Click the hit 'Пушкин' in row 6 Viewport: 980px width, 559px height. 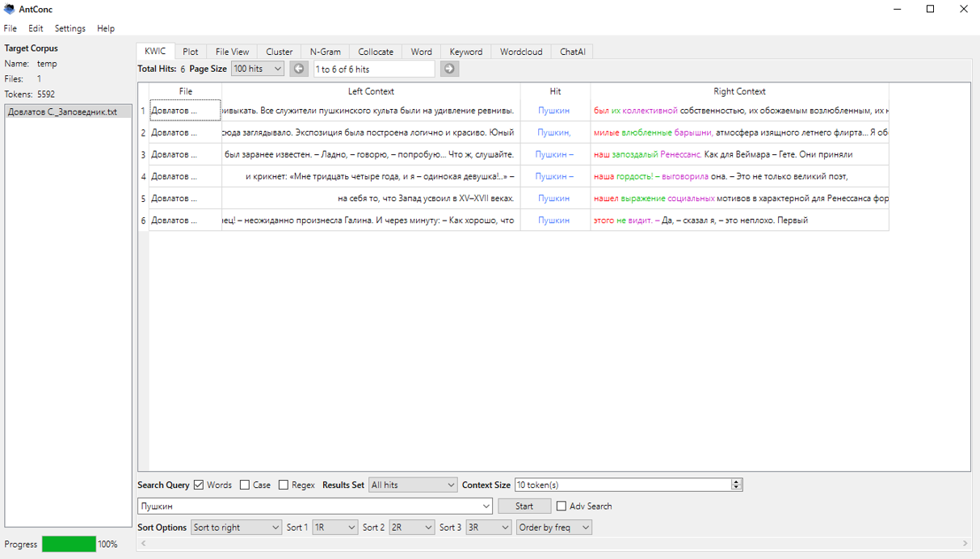point(553,220)
